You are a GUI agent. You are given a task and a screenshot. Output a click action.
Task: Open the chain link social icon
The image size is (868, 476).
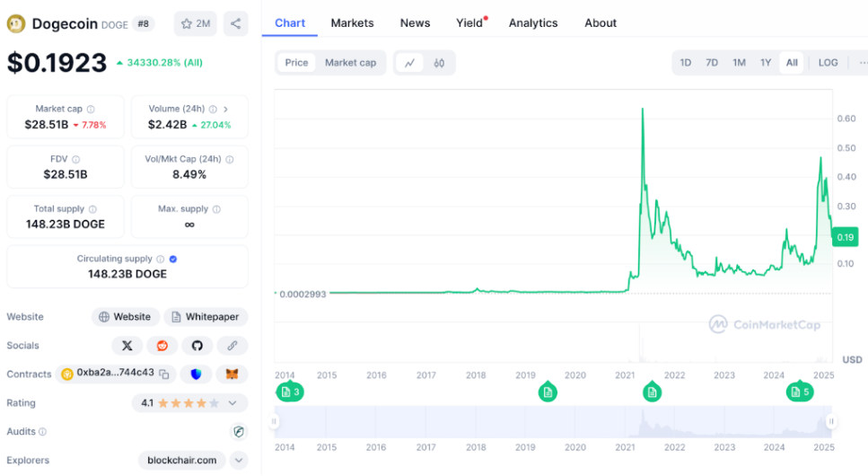[232, 346]
